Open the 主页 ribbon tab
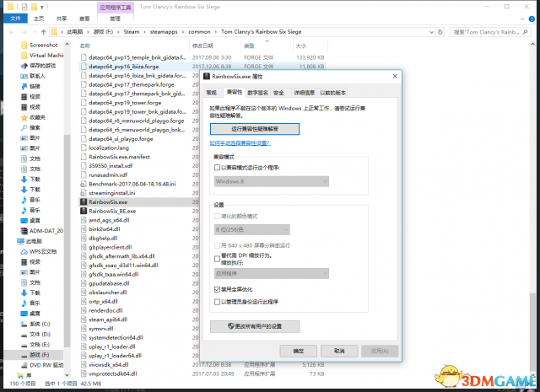 tap(39, 19)
